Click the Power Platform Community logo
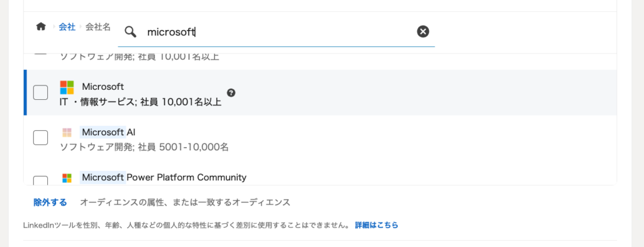This screenshot has height=247, width=644. coord(67,178)
